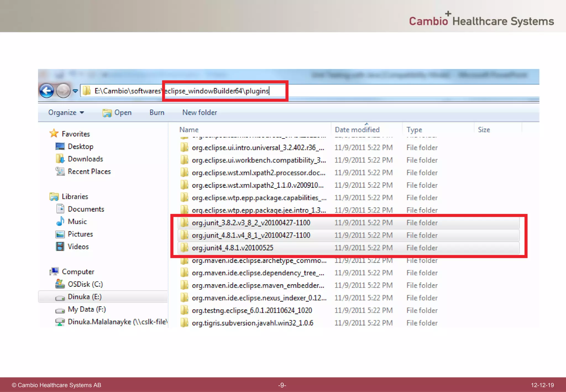
Task: Sort by Date modified column header
Action: (x=357, y=130)
